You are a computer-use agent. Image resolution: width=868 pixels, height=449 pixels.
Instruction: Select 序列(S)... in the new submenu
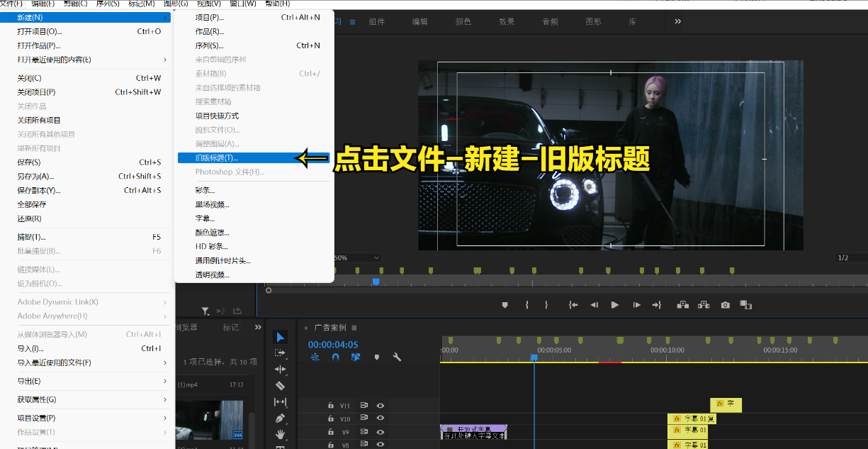(210, 45)
